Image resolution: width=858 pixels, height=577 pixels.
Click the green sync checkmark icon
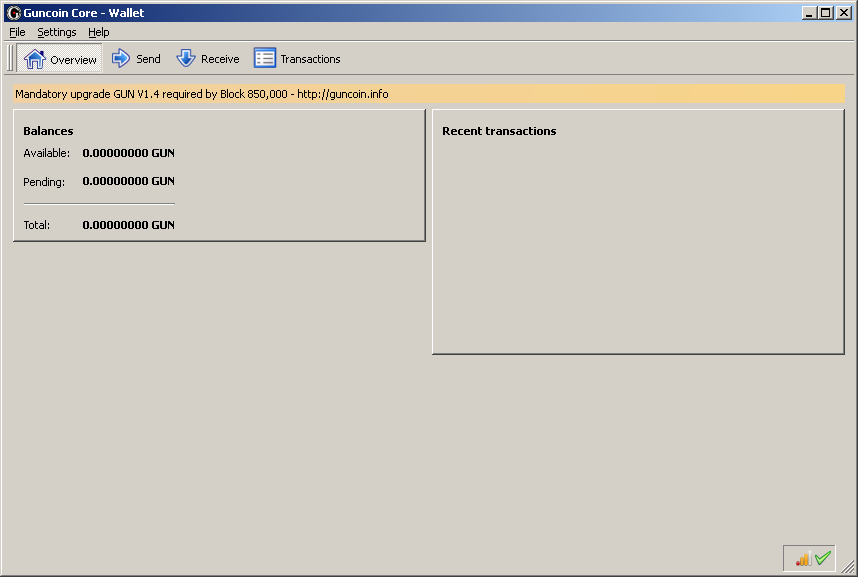(x=822, y=558)
